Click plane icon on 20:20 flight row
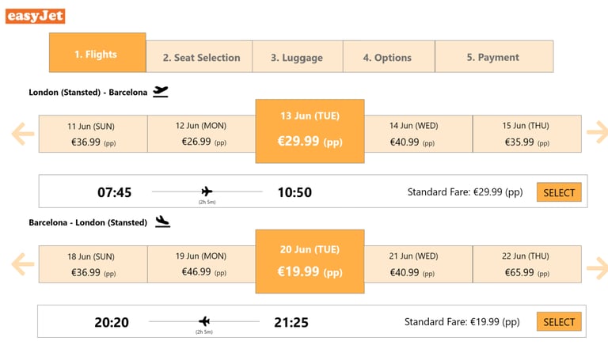The image size is (608, 364). pyautogui.click(x=205, y=321)
